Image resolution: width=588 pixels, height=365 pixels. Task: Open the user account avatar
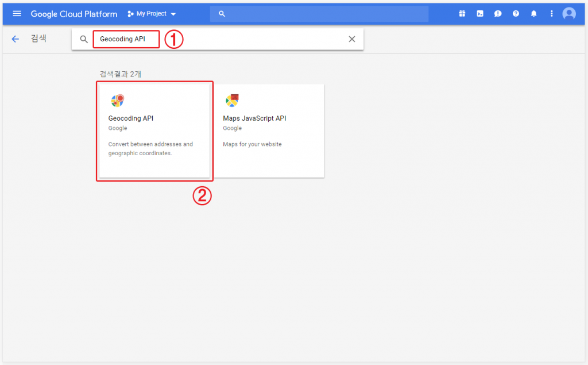point(569,14)
